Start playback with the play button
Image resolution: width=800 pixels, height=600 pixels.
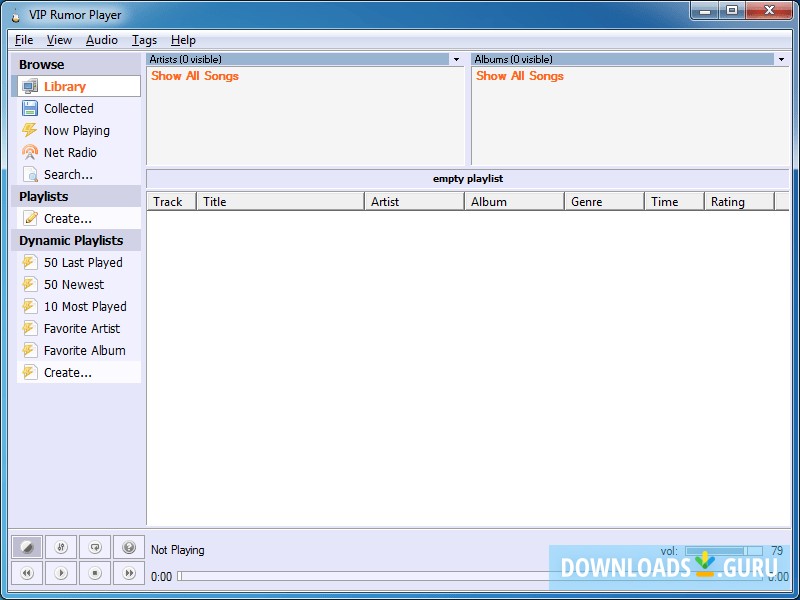[x=61, y=573]
